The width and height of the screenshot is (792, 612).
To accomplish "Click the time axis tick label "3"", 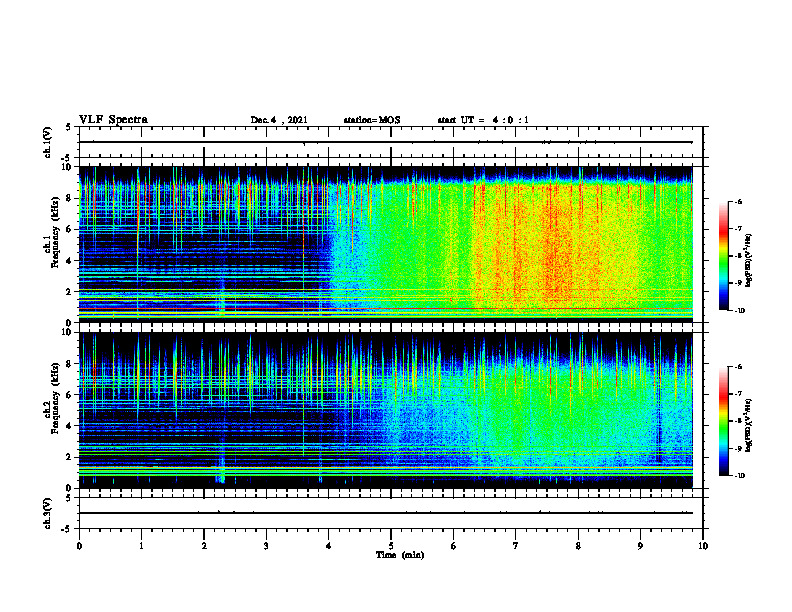I will click(x=266, y=546).
